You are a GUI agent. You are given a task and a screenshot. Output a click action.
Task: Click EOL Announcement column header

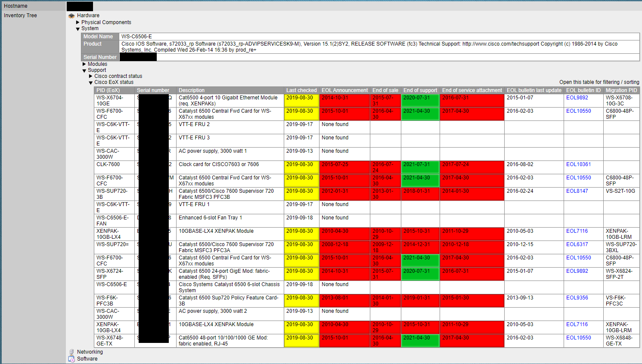[345, 90]
